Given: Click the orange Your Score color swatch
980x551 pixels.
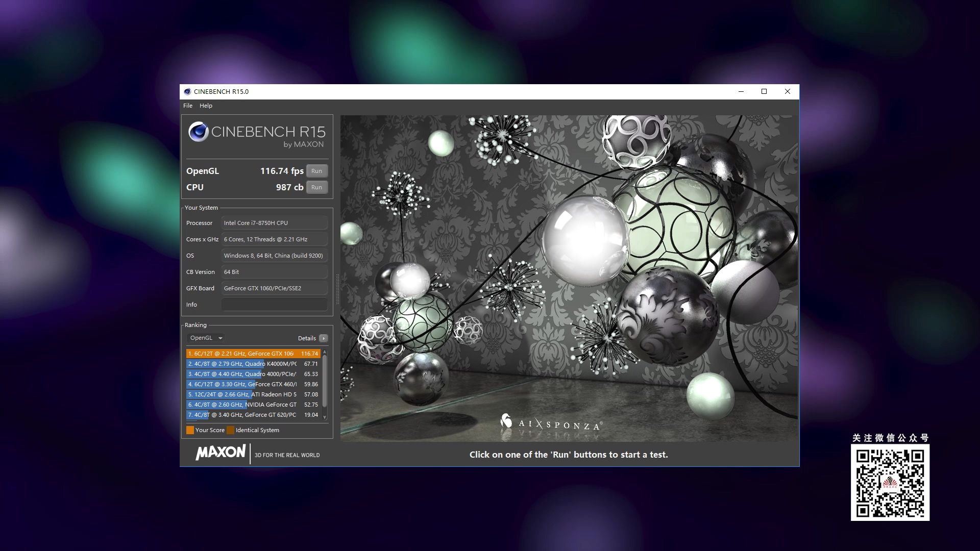Looking at the screenshot, I should 190,430.
